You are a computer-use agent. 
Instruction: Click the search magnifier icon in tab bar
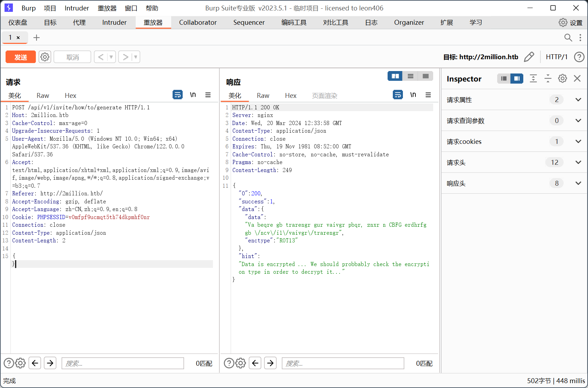(x=568, y=38)
